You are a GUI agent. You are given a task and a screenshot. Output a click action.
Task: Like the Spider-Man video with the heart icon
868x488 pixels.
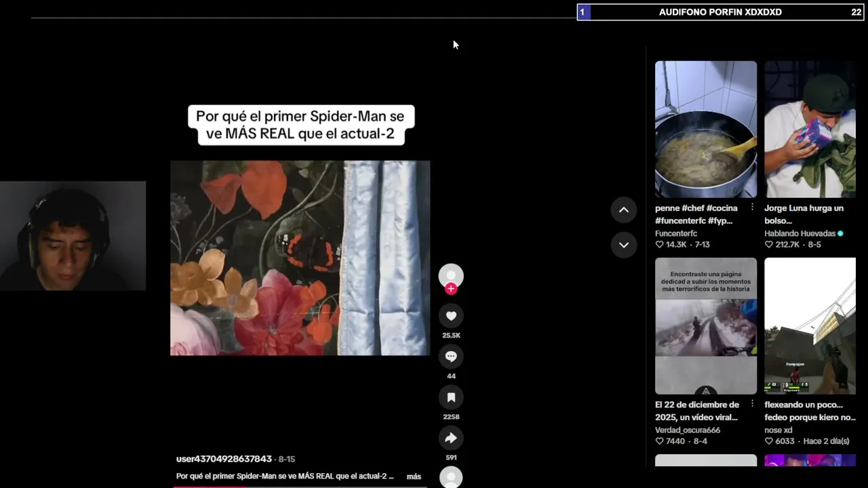click(x=451, y=316)
